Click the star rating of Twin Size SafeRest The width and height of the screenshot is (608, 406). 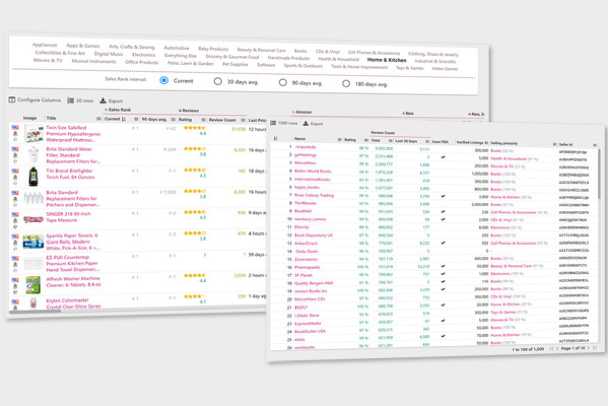tap(195, 128)
